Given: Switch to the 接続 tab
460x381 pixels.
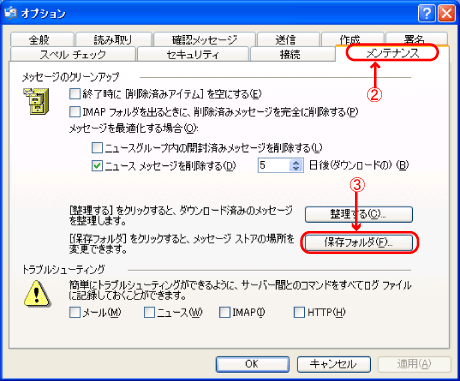Looking at the screenshot, I should [x=292, y=54].
